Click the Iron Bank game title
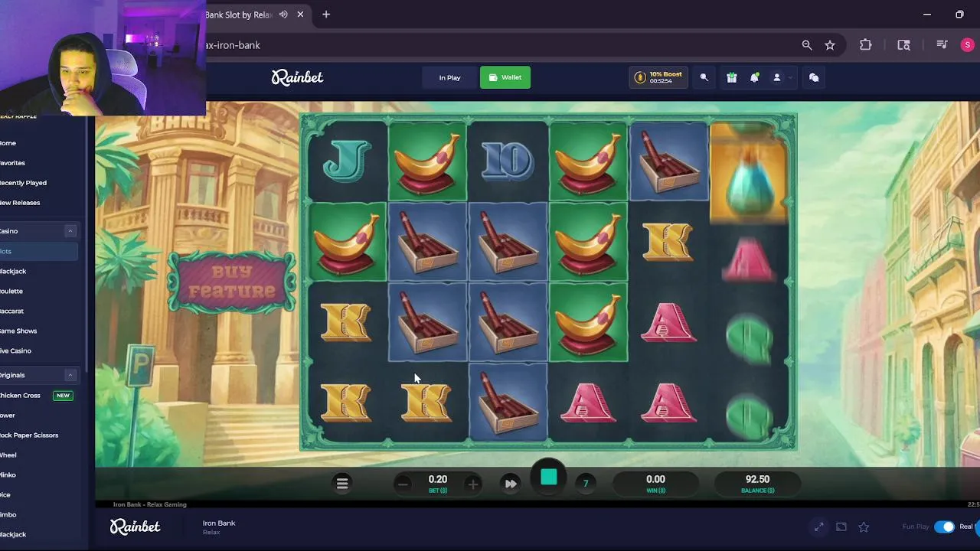The height and width of the screenshot is (551, 980). (219, 523)
